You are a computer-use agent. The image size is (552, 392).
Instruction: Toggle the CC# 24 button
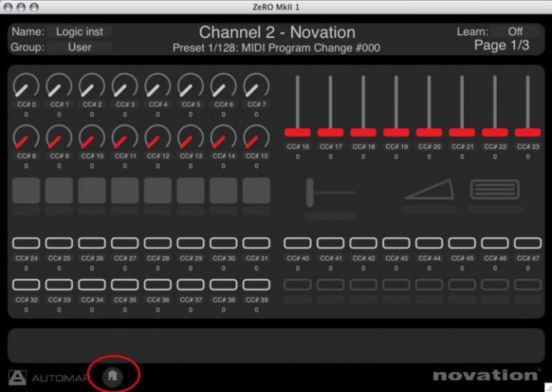pos(26,243)
